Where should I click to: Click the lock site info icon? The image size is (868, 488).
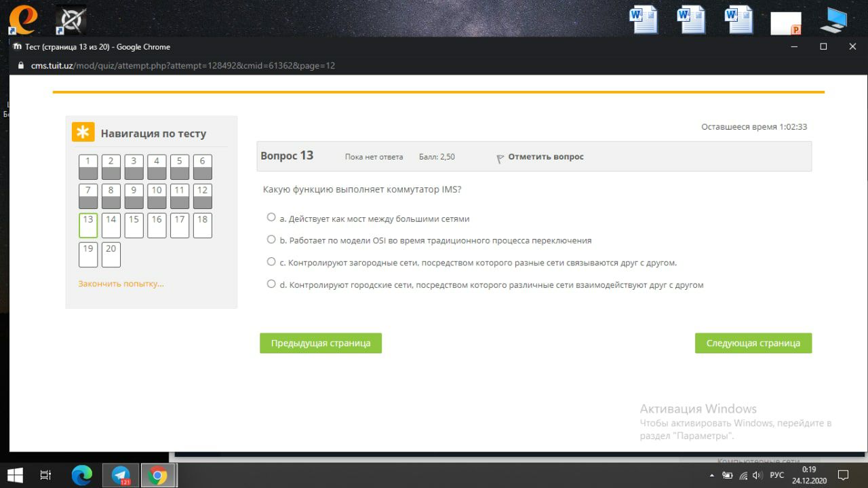point(20,66)
